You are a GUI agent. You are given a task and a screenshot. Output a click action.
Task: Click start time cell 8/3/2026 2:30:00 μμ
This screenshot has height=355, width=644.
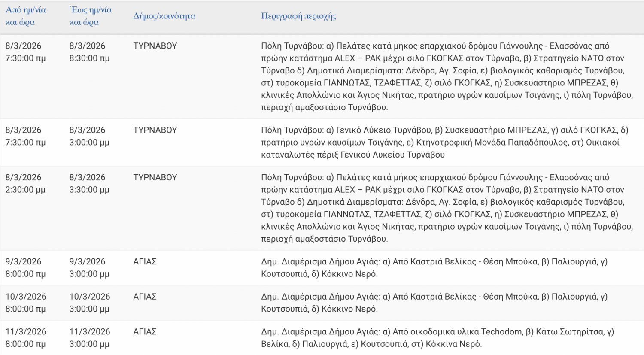pyautogui.click(x=25, y=183)
